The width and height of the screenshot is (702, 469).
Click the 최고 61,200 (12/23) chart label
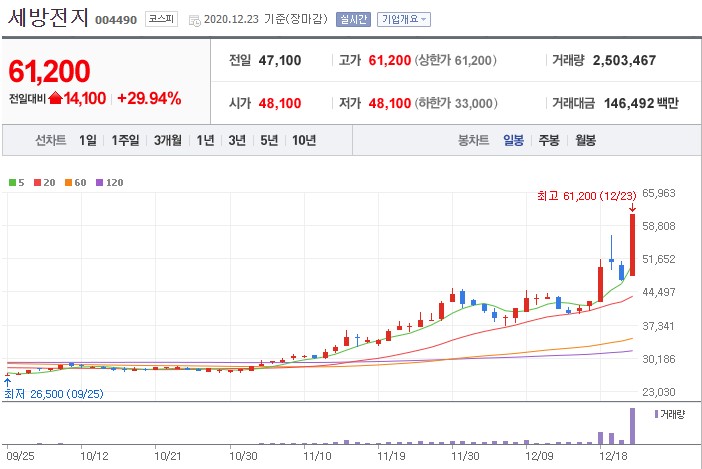point(586,196)
